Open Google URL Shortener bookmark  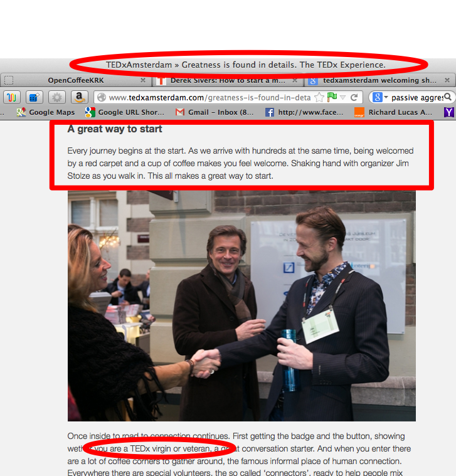125,112
